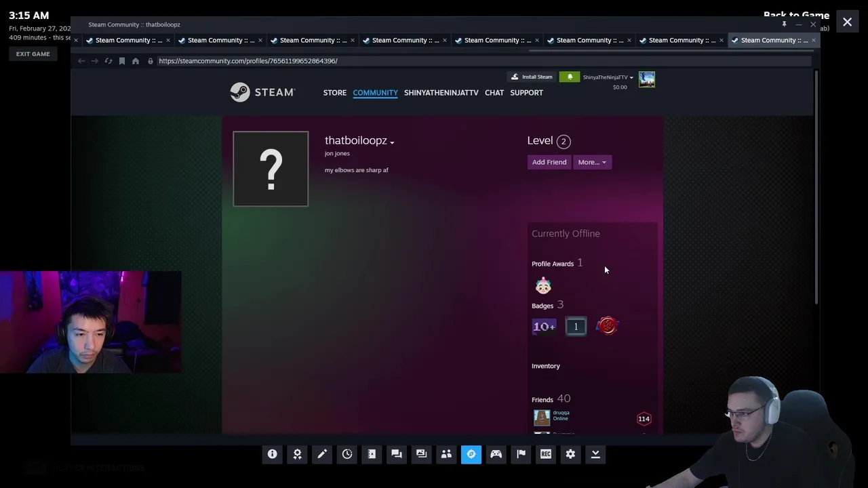The height and width of the screenshot is (488, 868).
Task: Open the green notification bell
Action: point(570,77)
